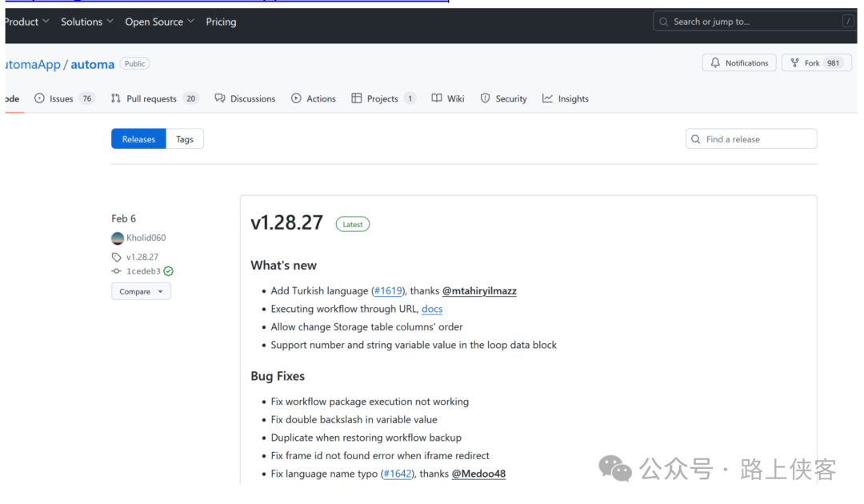The height and width of the screenshot is (504, 864).
Task: Click the tag icon beside v1.28.27
Action: 116,258
